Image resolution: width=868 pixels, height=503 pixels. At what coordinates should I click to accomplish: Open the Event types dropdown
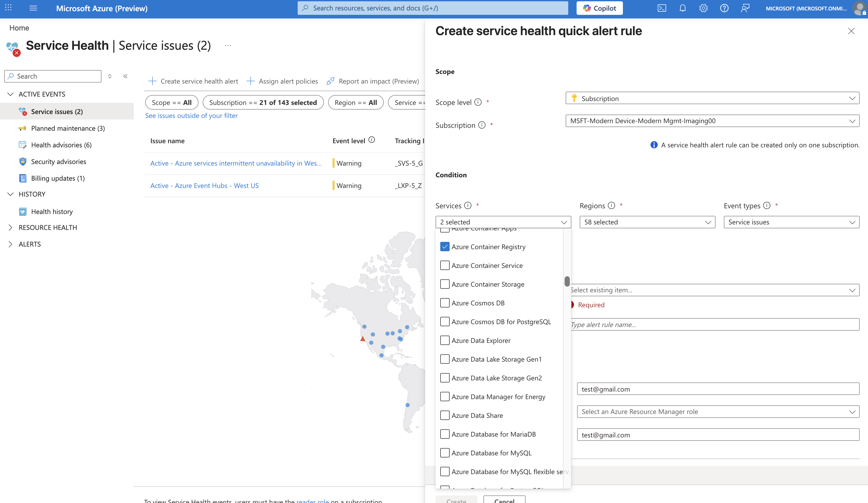(791, 222)
